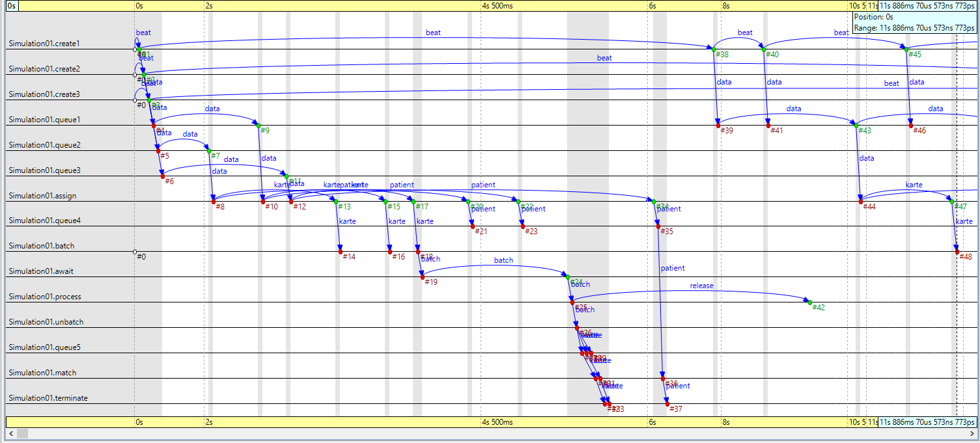Select the Simulation01.queue3 axis label
The image size is (980, 443).
tap(44, 170)
